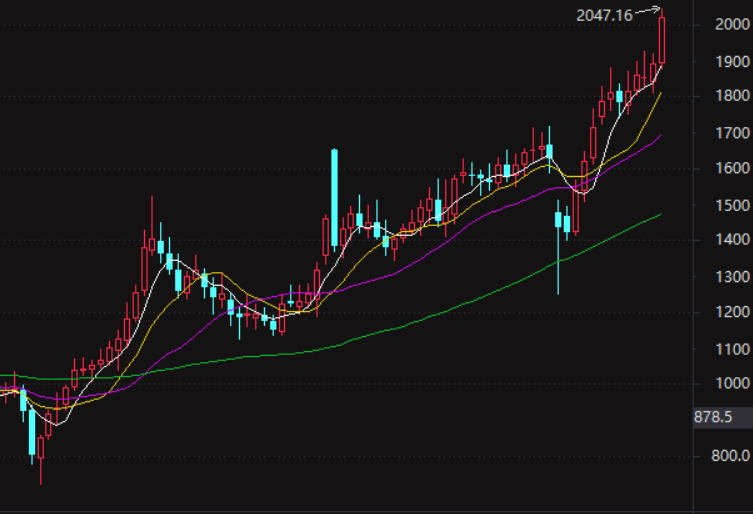Image resolution: width=753 pixels, height=514 pixels.
Task: Click the 1100 price axis label
Action: [x=732, y=349]
